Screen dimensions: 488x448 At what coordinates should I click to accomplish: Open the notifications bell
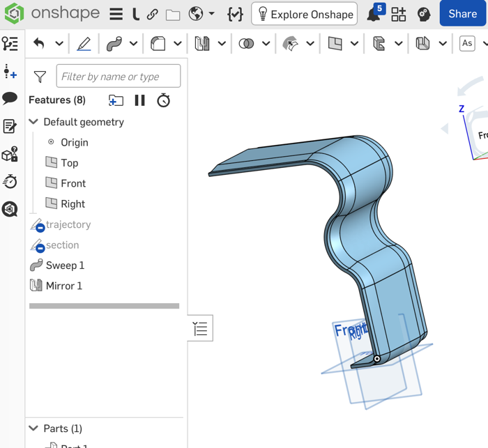click(x=374, y=15)
